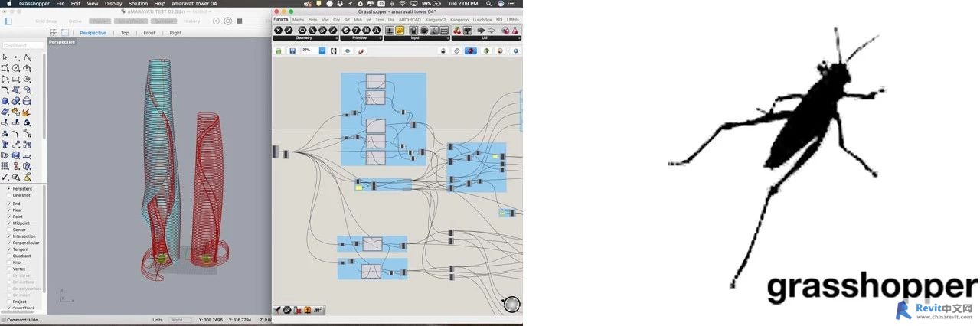Toggle the Midpoint object snap checkbox
980x326 pixels.
(x=9, y=223)
